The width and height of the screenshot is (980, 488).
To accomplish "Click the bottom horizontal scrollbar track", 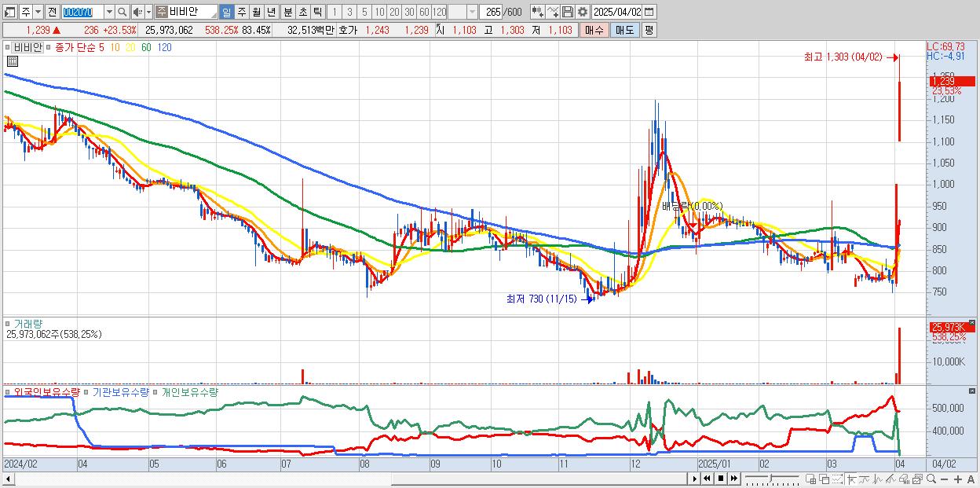I will tap(352, 479).
